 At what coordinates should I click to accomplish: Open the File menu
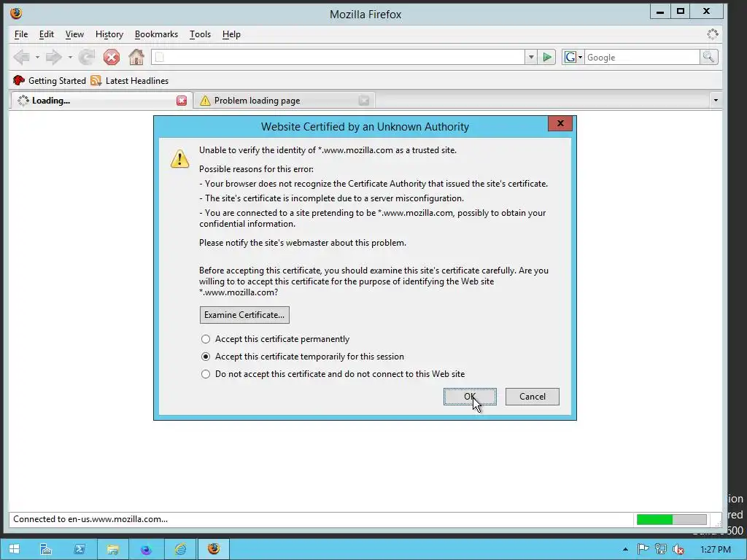pos(21,34)
